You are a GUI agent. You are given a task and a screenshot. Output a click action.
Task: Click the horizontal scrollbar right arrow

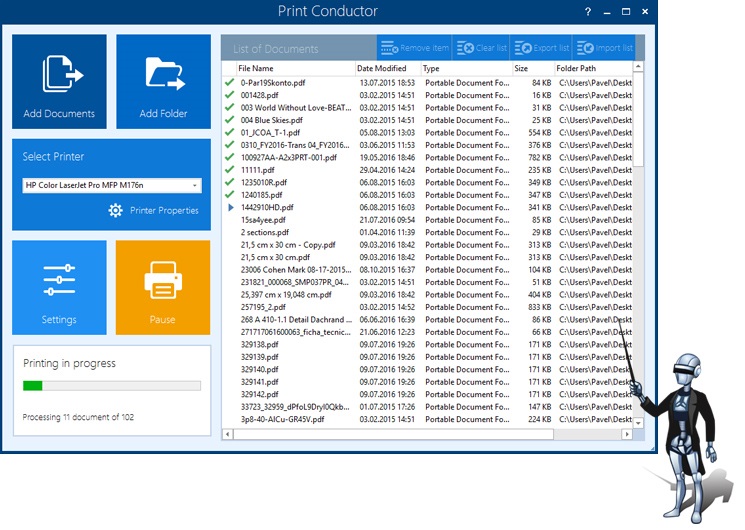pos(627,434)
